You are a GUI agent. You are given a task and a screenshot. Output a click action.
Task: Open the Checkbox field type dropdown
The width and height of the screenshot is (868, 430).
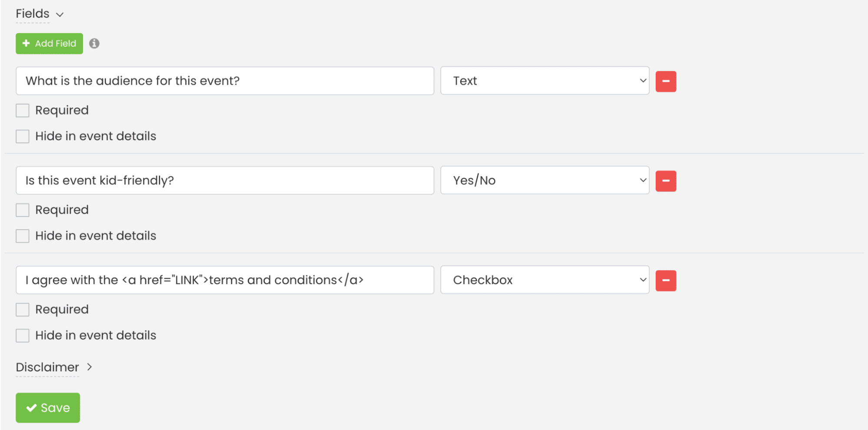click(x=545, y=280)
